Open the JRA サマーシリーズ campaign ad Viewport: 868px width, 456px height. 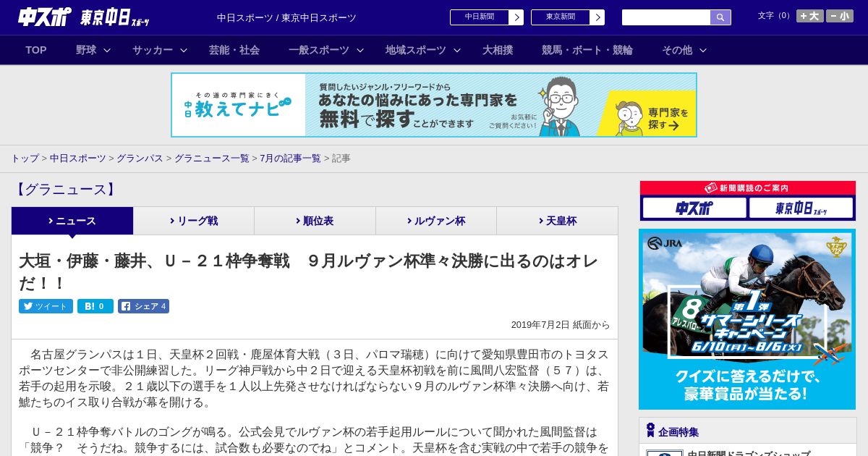747,319
